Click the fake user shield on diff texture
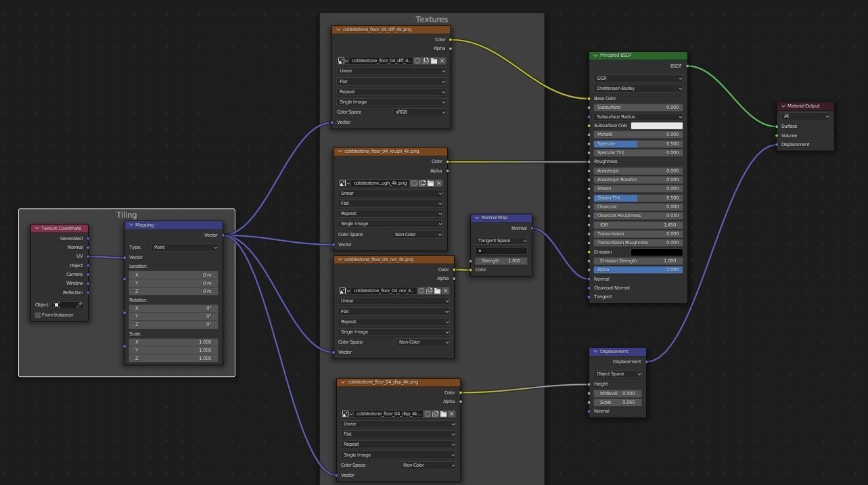 (417, 61)
